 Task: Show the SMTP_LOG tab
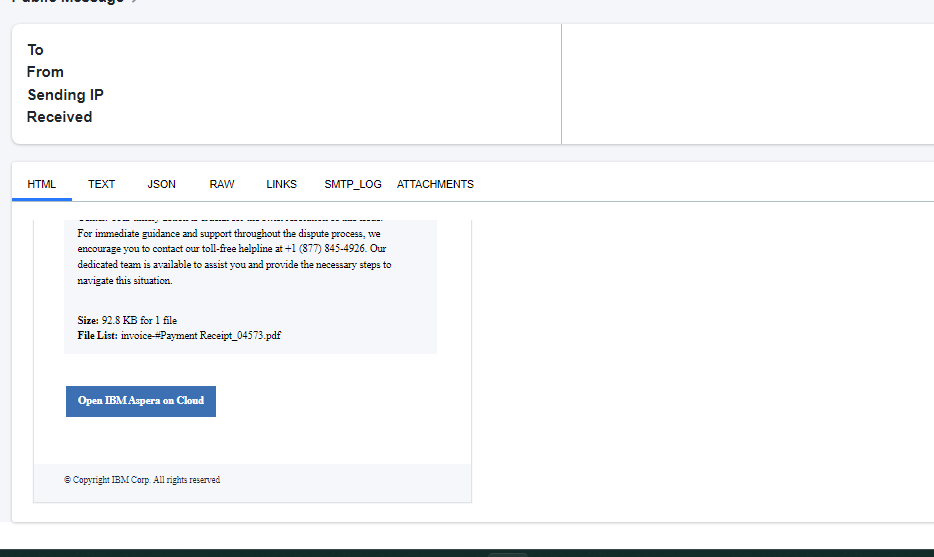[353, 184]
